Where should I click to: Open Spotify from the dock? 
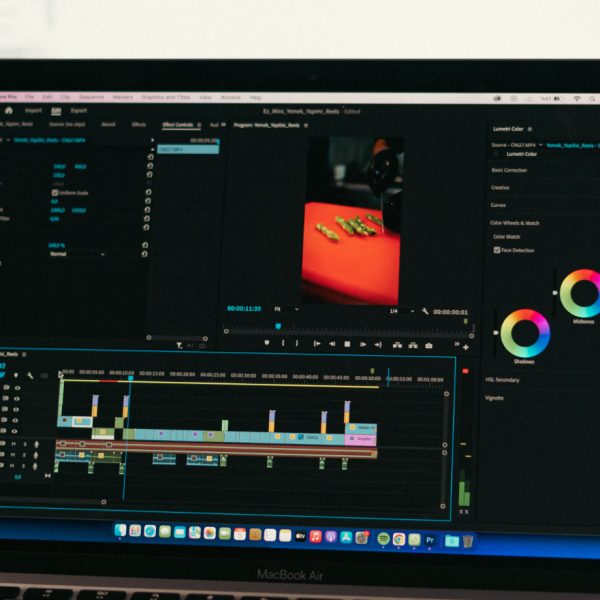[x=383, y=539]
